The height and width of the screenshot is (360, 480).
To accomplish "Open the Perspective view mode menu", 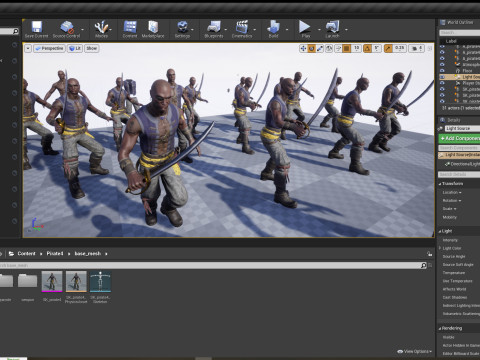I will pyautogui.click(x=49, y=49).
